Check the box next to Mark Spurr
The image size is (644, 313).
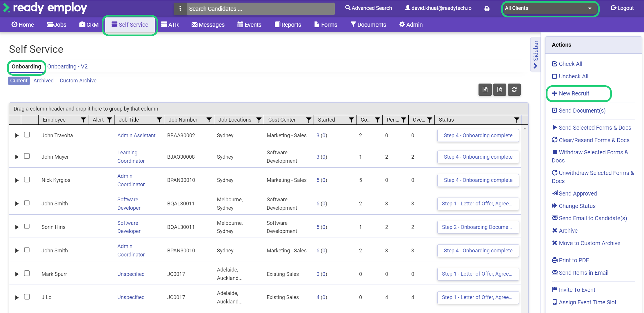(x=27, y=273)
